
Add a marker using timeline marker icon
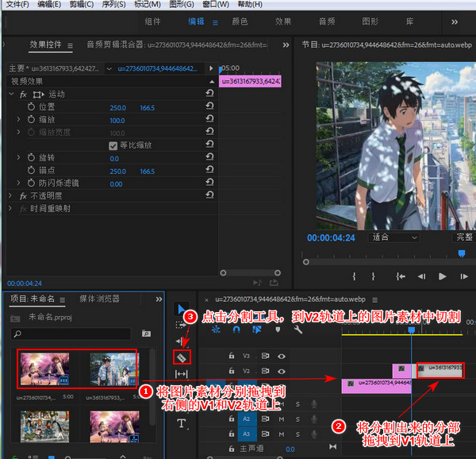[278, 330]
